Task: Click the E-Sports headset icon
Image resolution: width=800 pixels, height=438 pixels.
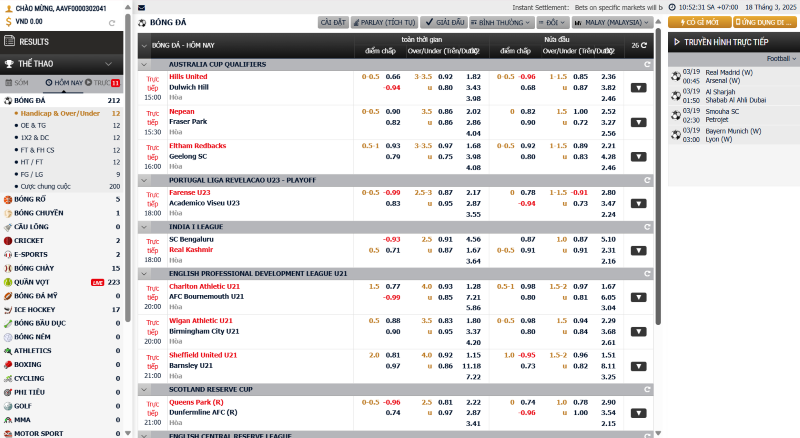Action: click(8, 255)
